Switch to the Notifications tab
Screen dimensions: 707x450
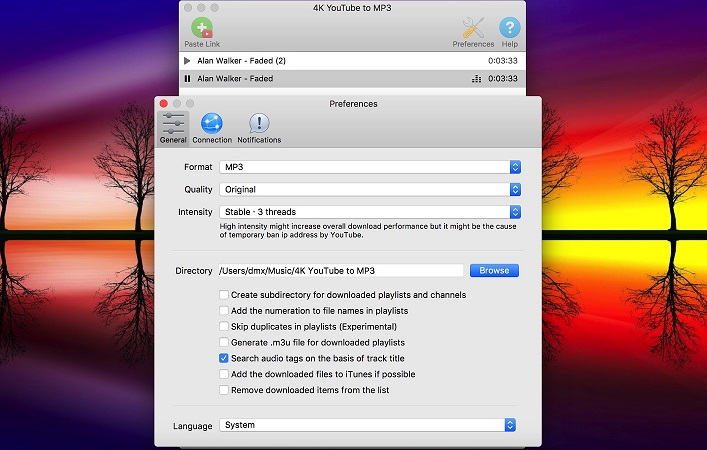pyautogui.click(x=259, y=123)
